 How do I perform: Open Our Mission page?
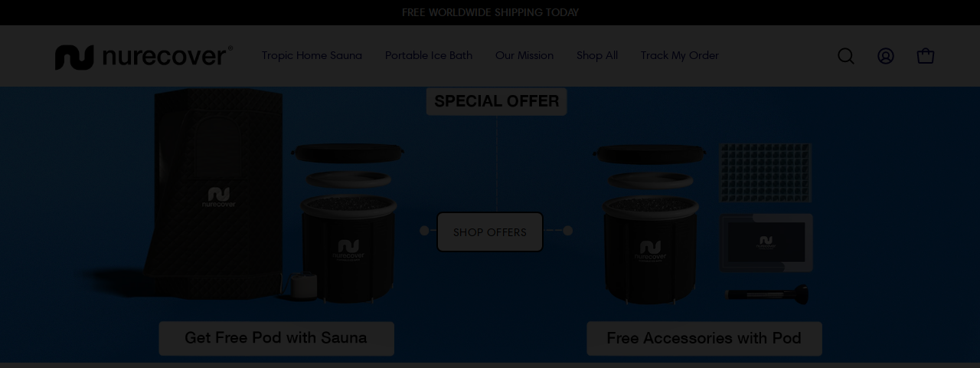tap(524, 55)
